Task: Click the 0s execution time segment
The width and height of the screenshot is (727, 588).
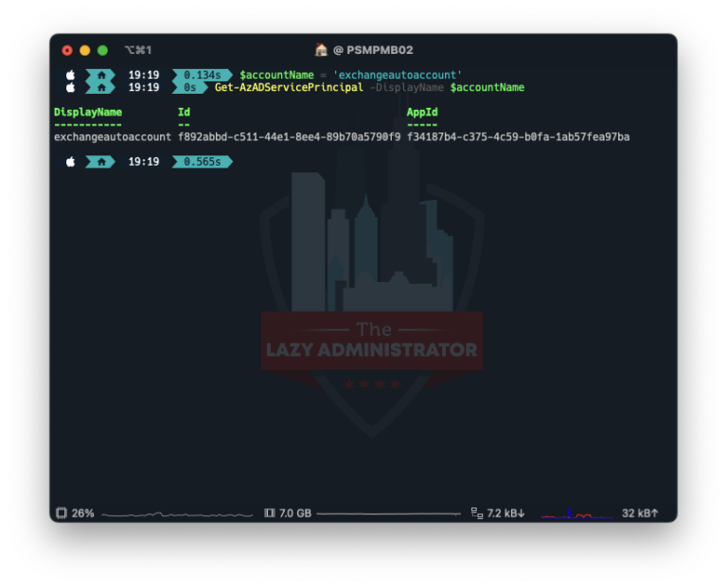Action: (x=190, y=87)
